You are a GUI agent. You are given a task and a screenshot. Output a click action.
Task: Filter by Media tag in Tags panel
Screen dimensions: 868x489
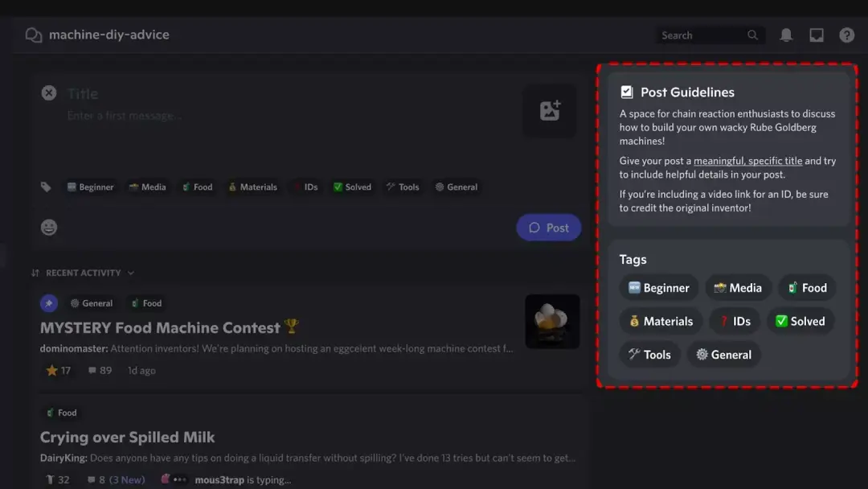click(738, 288)
